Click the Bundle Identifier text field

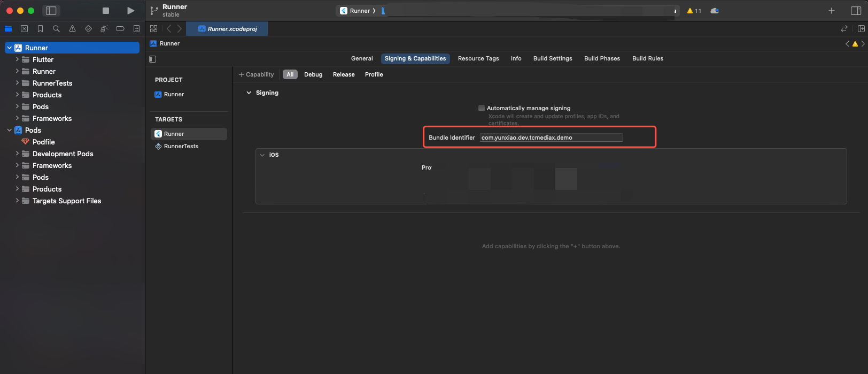(x=551, y=138)
